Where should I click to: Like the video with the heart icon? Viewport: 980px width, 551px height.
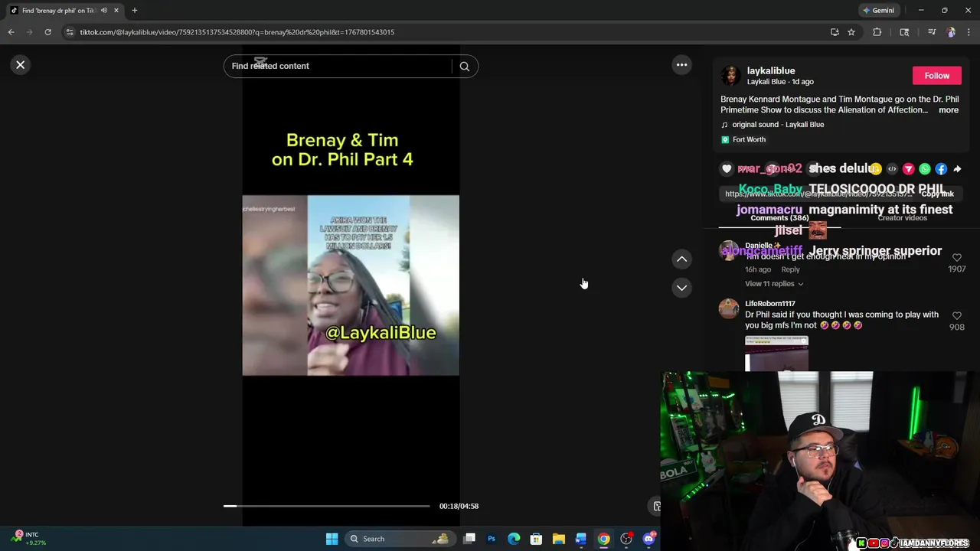pyautogui.click(x=727, y=169)
